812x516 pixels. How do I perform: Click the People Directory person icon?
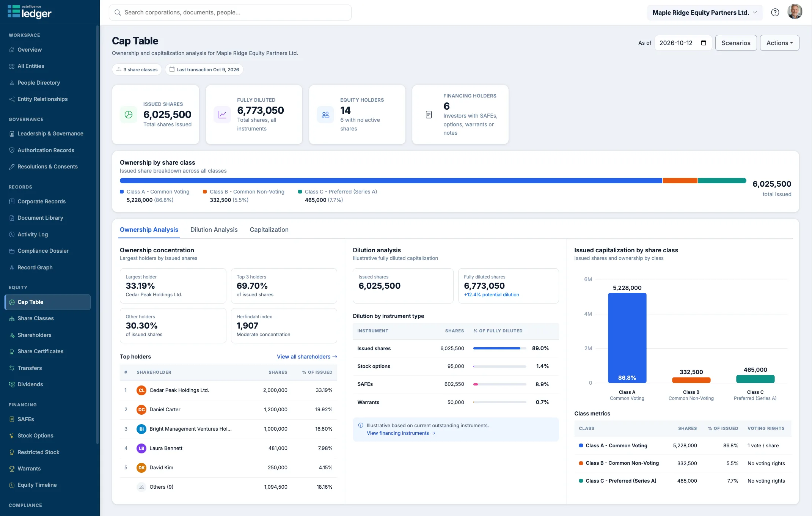coord(12,83)
